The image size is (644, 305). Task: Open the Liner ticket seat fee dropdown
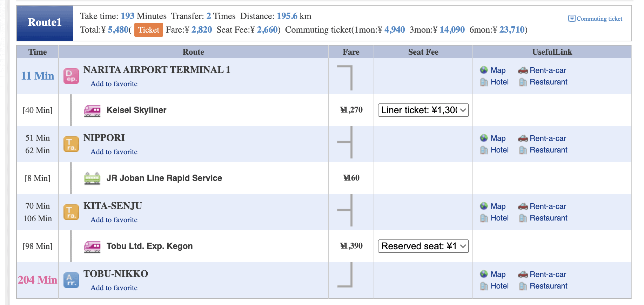[423, 110]
